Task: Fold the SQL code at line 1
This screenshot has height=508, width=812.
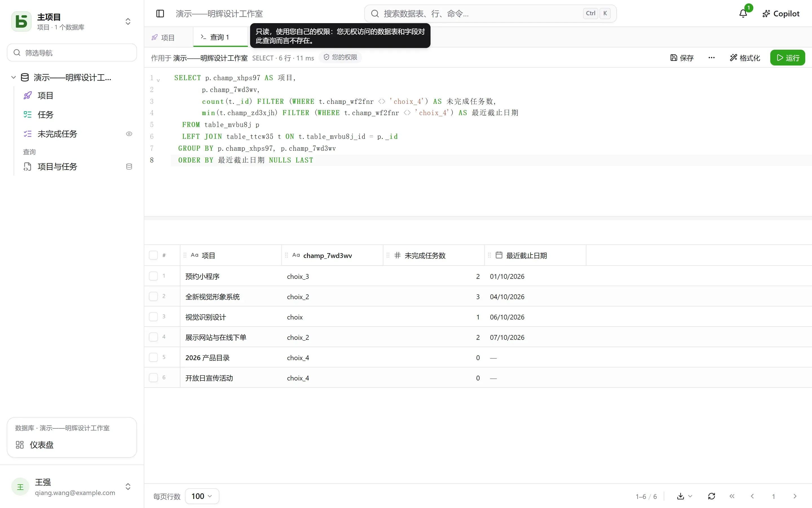Action: [158, 80]
